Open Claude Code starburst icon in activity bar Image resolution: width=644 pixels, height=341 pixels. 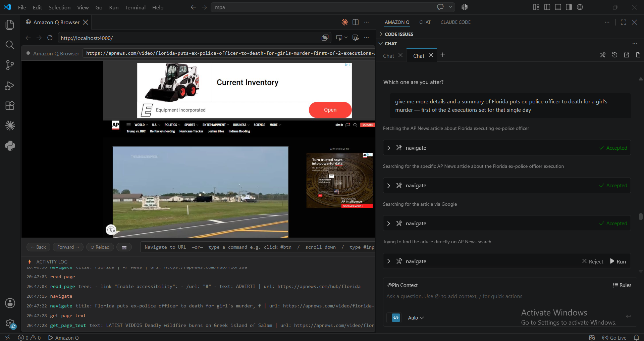[x=10, y=126]
